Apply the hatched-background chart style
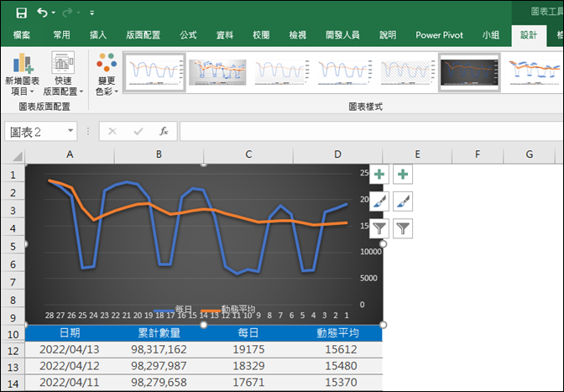The width and height of the screenshot is (564, 392). tap(406, 72)
